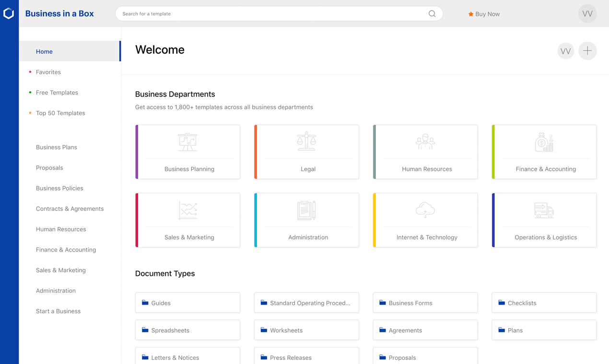Click the Business Planning presentation board icon
Viewport: 609px width, 364px height.
click(187, 142)
